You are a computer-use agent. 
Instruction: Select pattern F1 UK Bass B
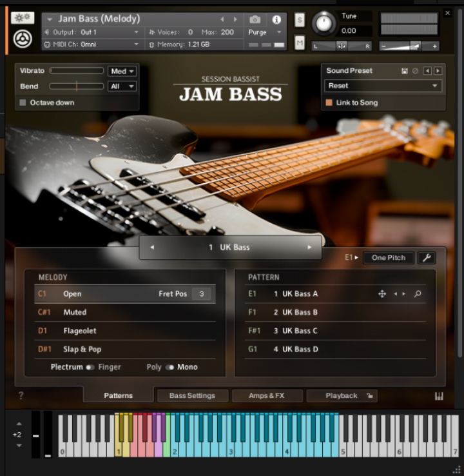coord(335,312)
